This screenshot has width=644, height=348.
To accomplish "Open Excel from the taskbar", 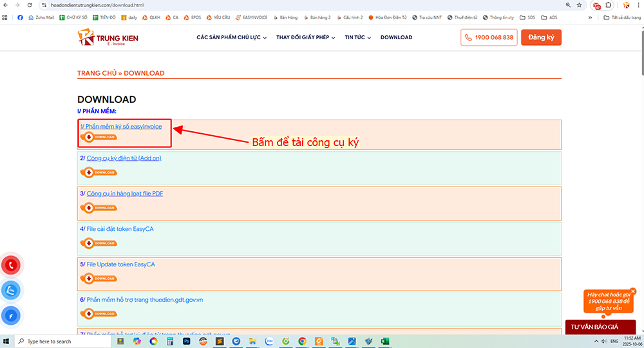I will (x=385, y=341).
